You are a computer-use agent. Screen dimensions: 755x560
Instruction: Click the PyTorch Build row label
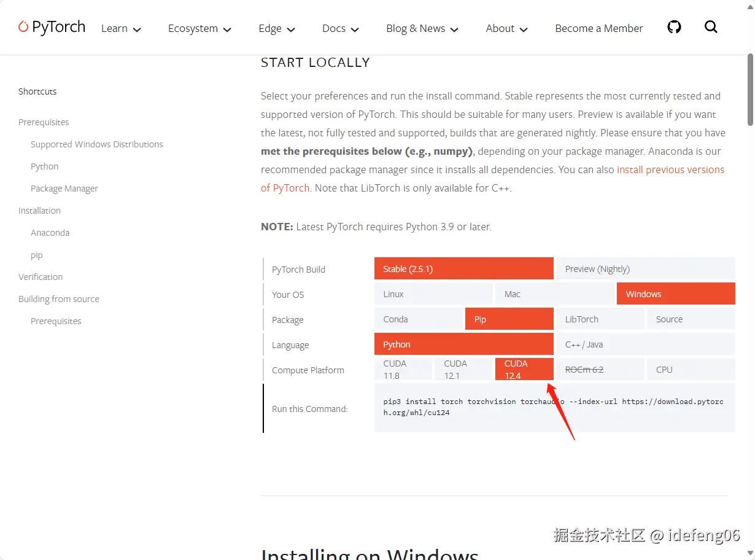tap(298, 270)
